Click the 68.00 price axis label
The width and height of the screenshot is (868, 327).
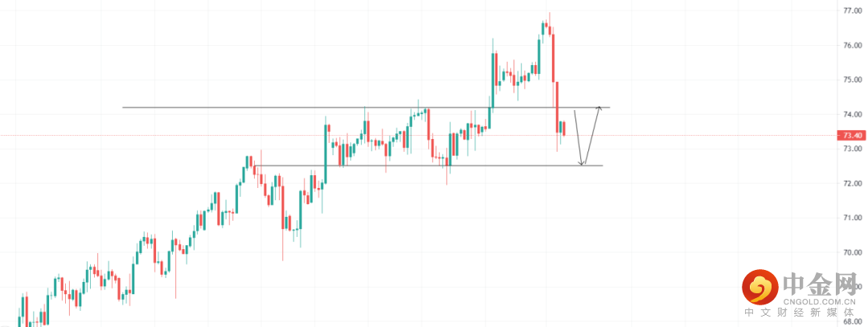click(x=852, y=322)
